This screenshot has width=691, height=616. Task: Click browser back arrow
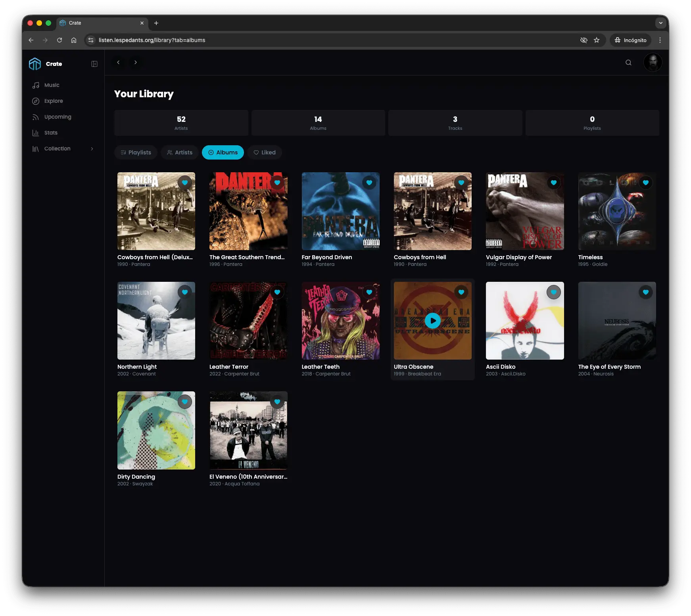31,40
